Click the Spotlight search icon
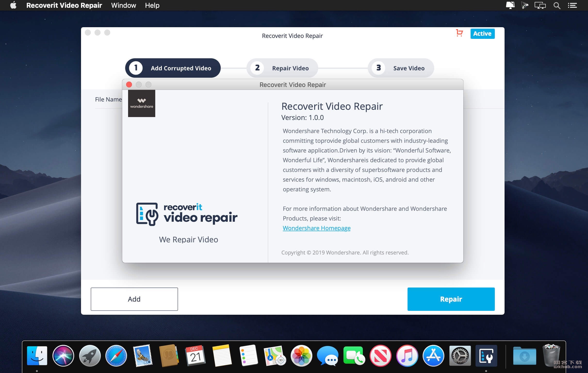This screenshot has height=373, width=588. click(x=556, y=5)
